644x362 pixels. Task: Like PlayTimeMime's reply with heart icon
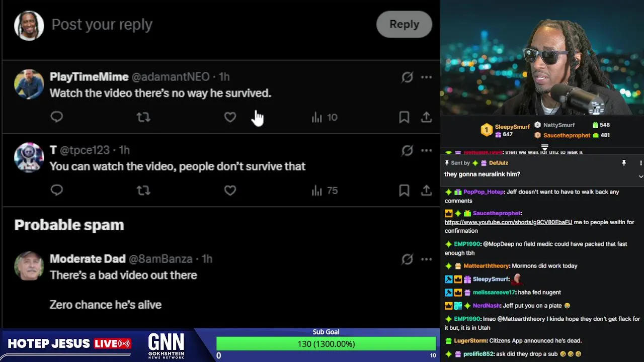click(230, 117)
